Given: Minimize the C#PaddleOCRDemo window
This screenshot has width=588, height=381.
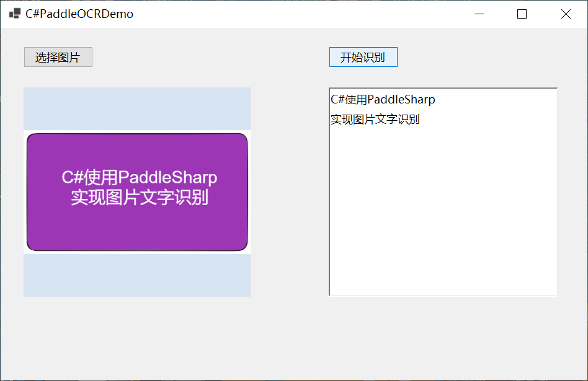Looking at the screenshot, I should coord(479,14).
